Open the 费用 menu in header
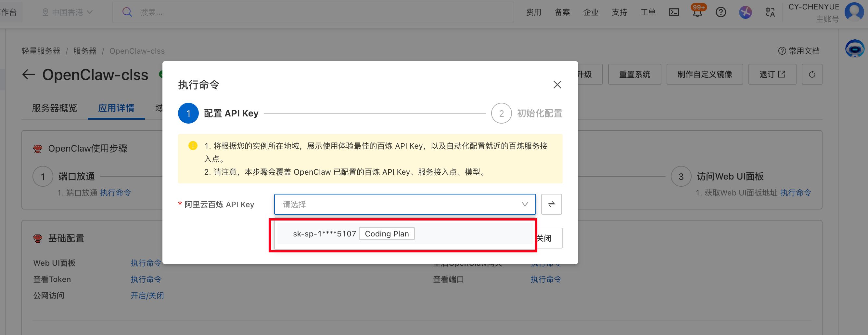The height and width of the screenshot is (335, 868). click(x=534, y=12)
